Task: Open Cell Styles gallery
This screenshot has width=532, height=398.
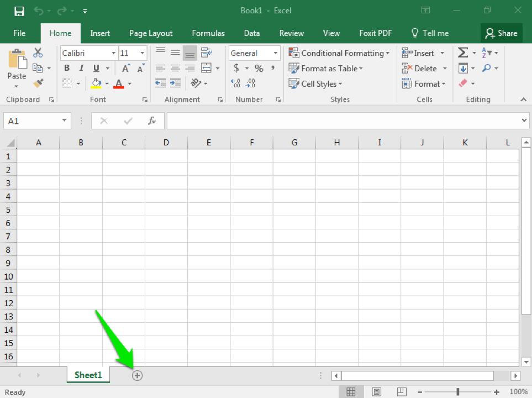Action: (x=315, y=83)
